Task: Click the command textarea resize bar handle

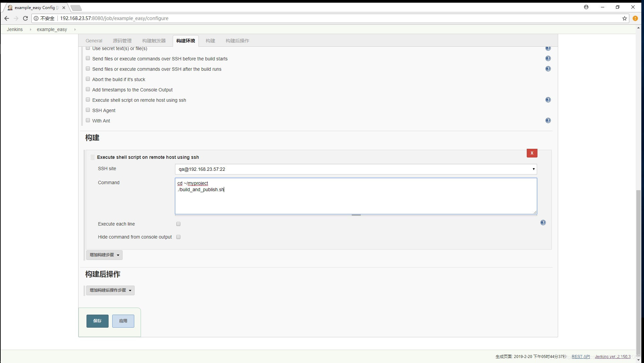Action: point(356,215)
